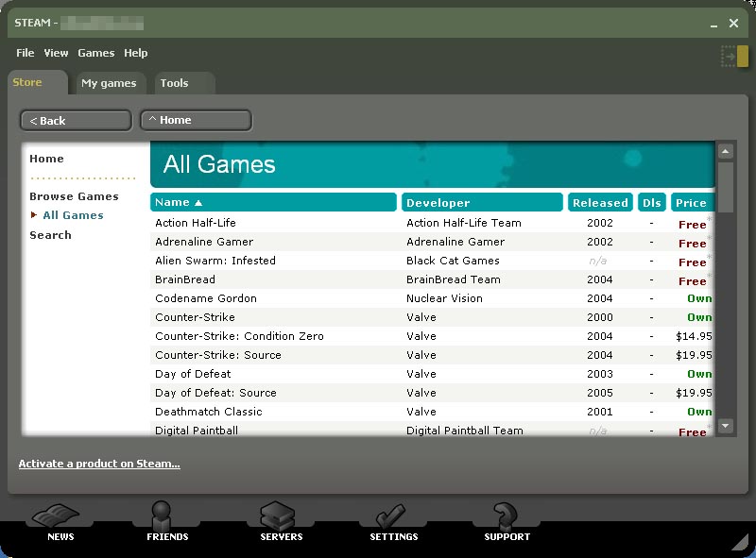Screen dimensions: 756x558
Task: Click developer Nuclear Vision
Action: coord(444,298)
